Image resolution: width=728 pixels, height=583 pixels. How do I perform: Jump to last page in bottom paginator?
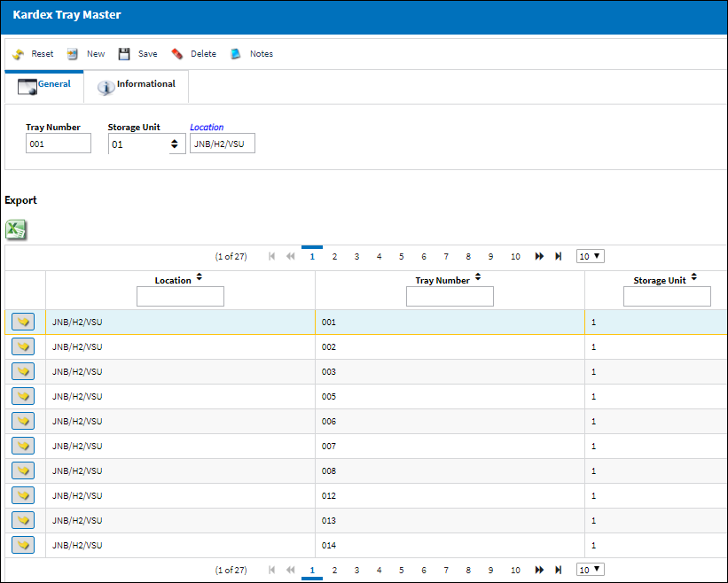[x=559, y=570]
